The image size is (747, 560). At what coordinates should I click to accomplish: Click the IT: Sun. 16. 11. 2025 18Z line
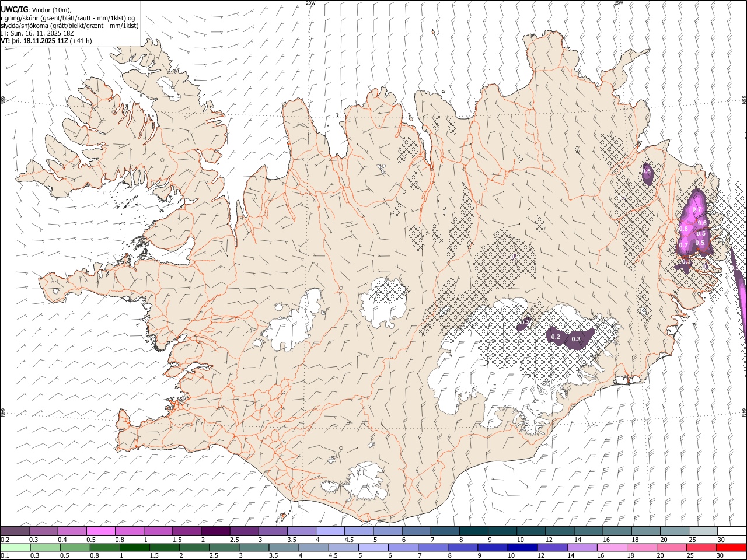point(37,33)
